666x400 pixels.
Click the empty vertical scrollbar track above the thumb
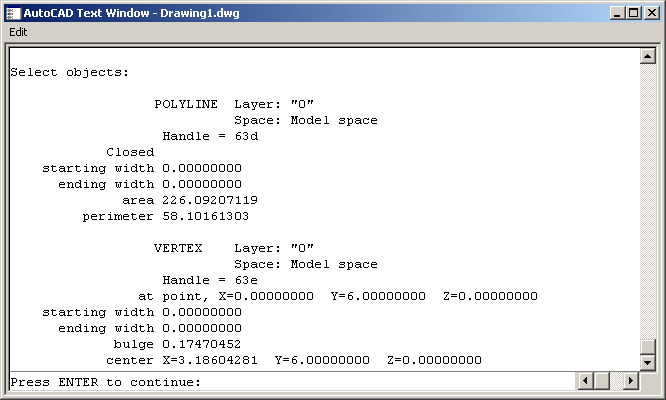647,200
